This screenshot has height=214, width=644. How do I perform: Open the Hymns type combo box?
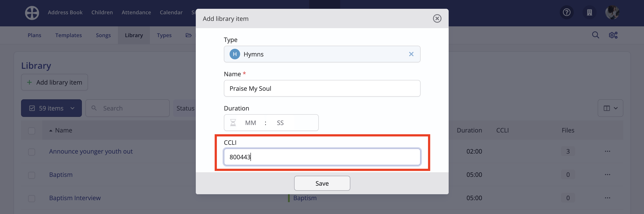[322, 54]
